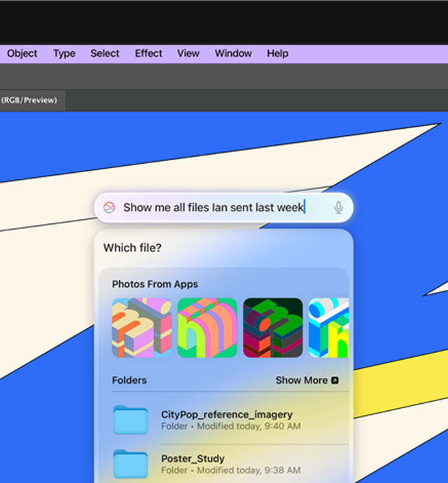Click the CityPop_reference_imagery folder icon
The height and width of the screenshot is (483, 448).
(x=130, y=420)
